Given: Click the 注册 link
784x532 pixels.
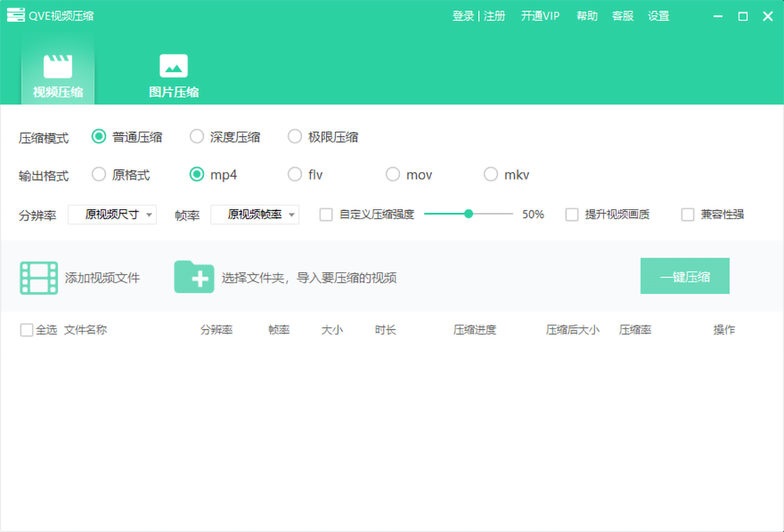Looking at the screenshot, I should (494, 16).
